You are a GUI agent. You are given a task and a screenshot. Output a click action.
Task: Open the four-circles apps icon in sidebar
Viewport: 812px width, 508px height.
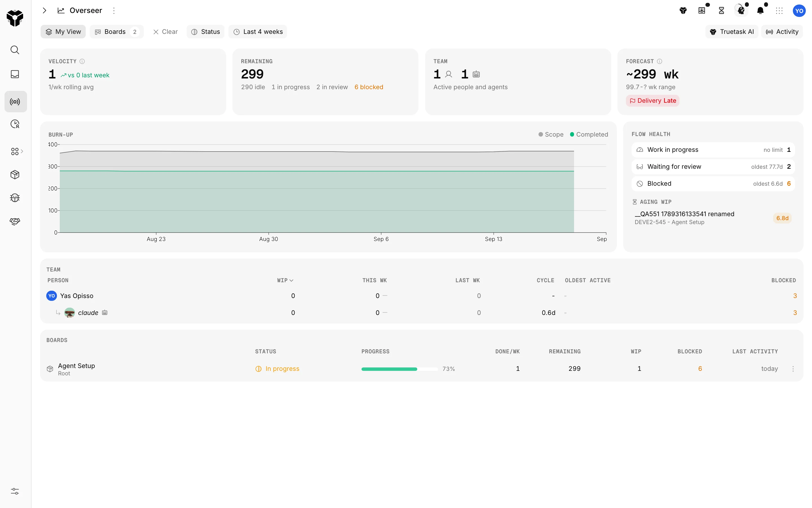tap(15, 152)
